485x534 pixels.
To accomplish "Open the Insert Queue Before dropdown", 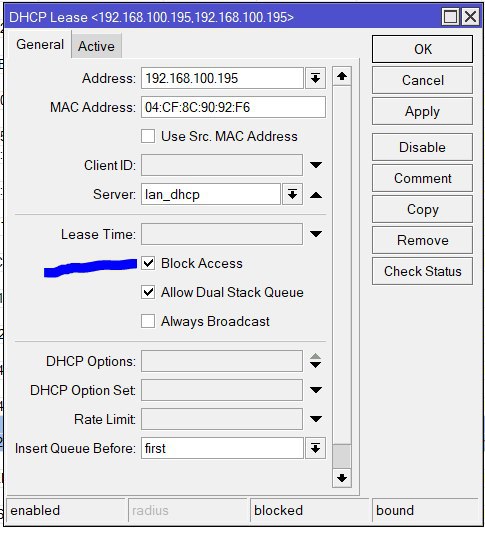I will pyautogui.click(x=315, y=448).
